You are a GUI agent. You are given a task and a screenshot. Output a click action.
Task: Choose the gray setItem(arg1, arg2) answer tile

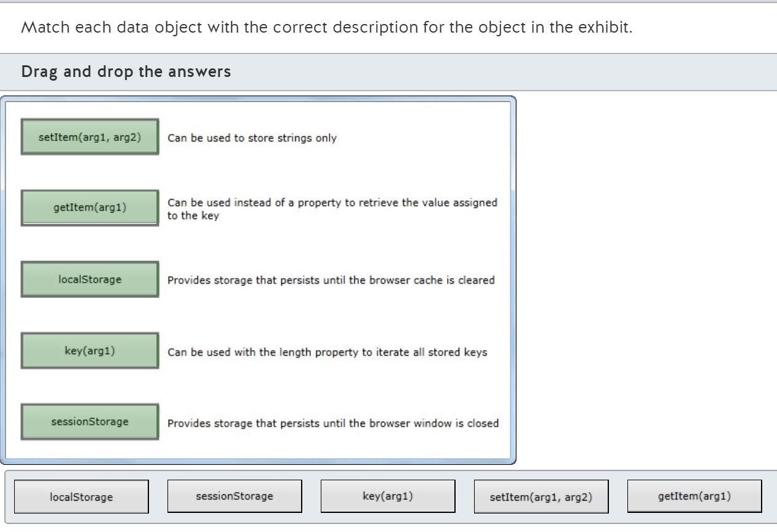tap(541, 497)
